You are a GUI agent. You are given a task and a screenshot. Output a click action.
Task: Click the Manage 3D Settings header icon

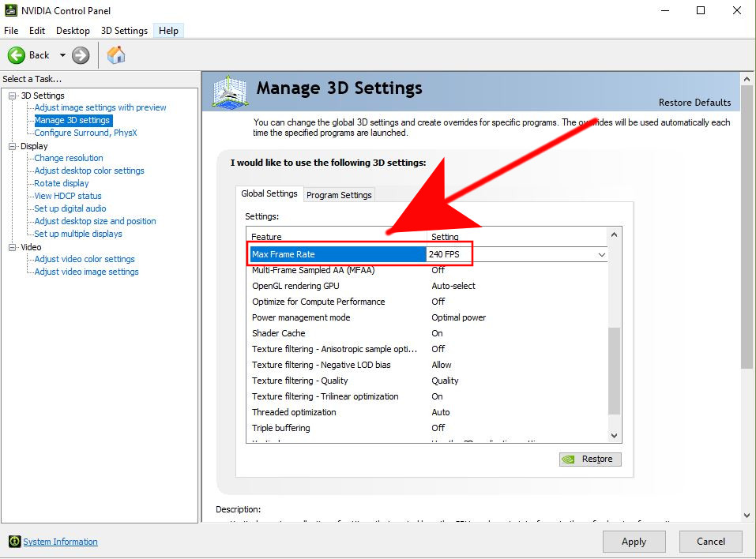point(230,92)
